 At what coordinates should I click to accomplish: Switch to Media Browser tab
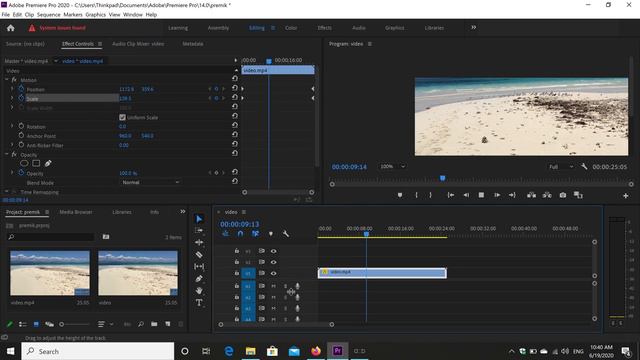pos(76,212)
